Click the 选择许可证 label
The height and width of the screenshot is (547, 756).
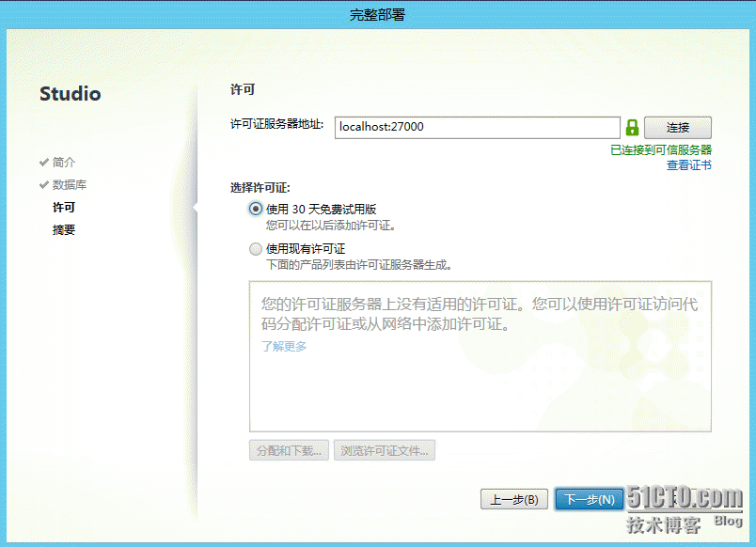(260, 187)
